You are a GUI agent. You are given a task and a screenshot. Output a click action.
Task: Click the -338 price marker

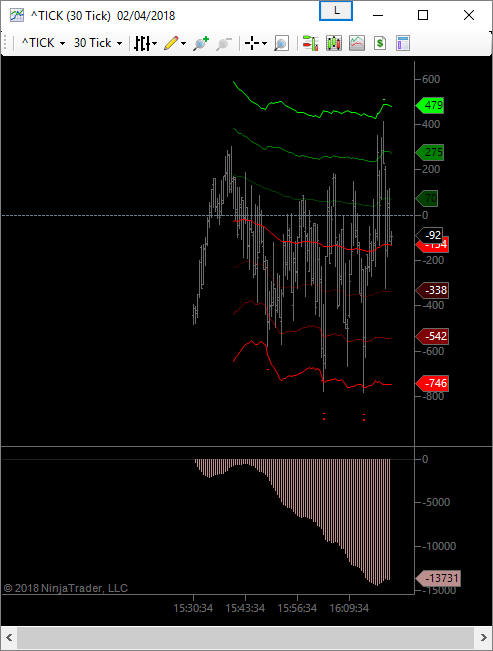(432, 290)
